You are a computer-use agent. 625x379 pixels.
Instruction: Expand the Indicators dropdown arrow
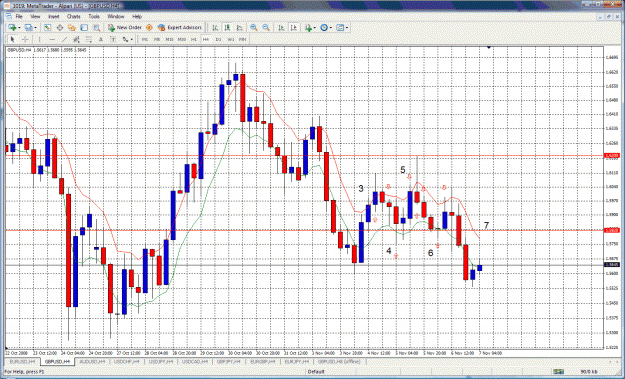tap(314, 27)
